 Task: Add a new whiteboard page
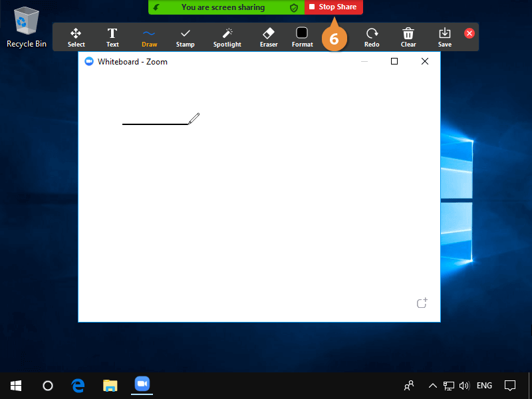tap(422, 303)
